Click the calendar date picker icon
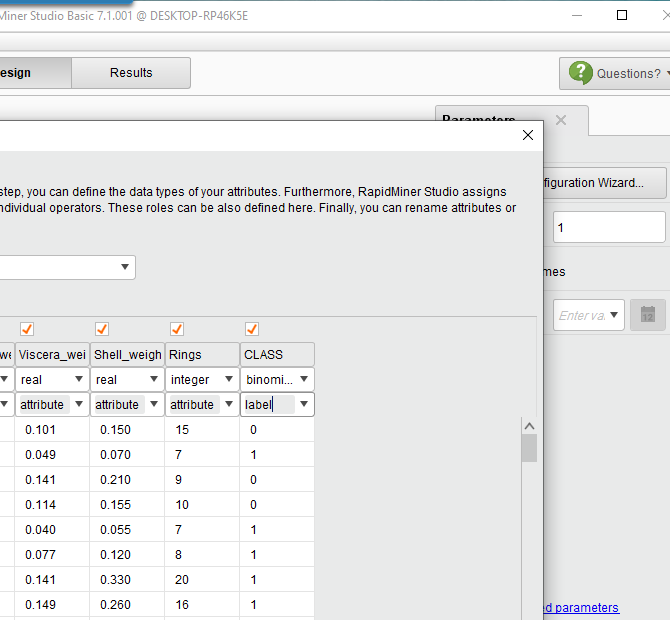Viewport: 670px width, 620px height. click(648, 315)
